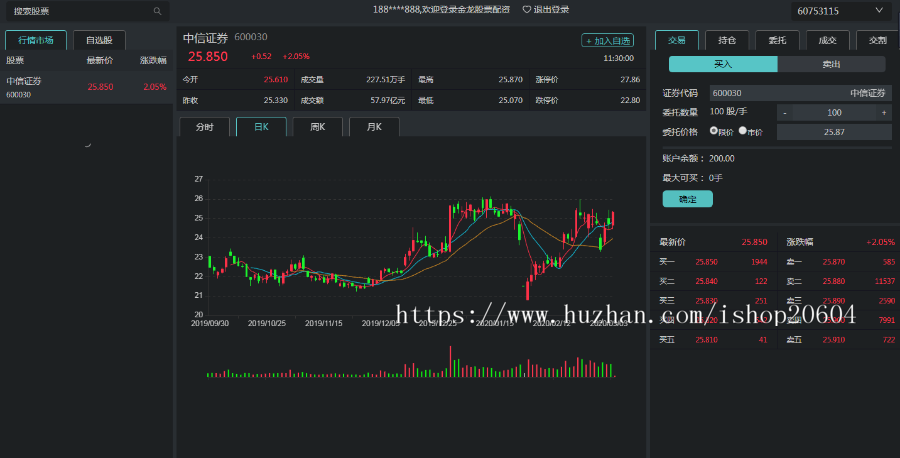Click the 11:30:00 timestamp
The image size is (900, 458).
618,59
